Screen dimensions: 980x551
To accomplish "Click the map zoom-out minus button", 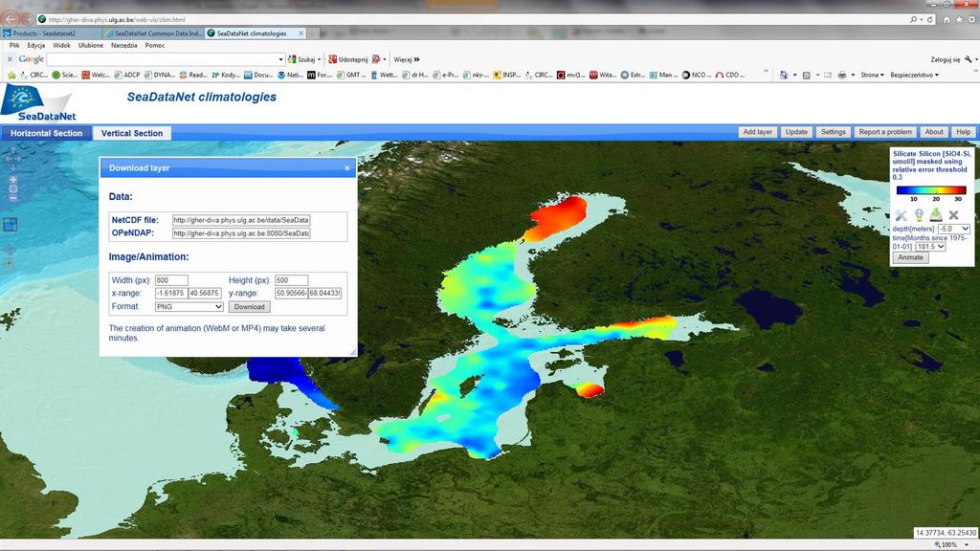I will [13, 198].
